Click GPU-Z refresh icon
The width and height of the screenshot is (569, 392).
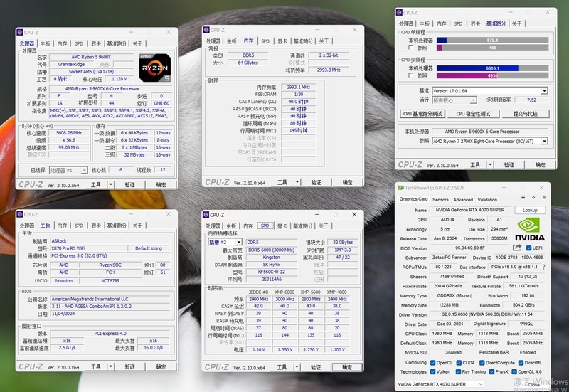(x=533, y=198)
